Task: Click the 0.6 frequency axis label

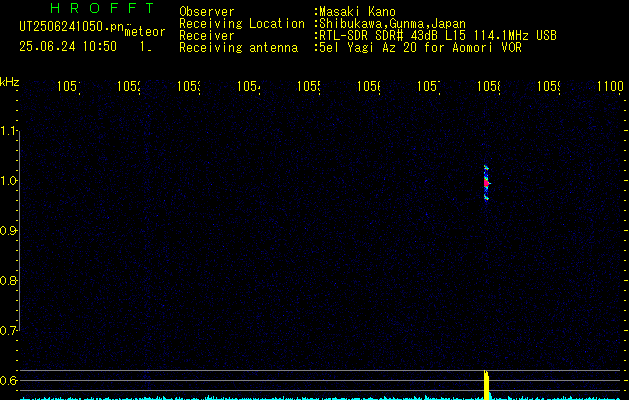Action: [9, 380]
